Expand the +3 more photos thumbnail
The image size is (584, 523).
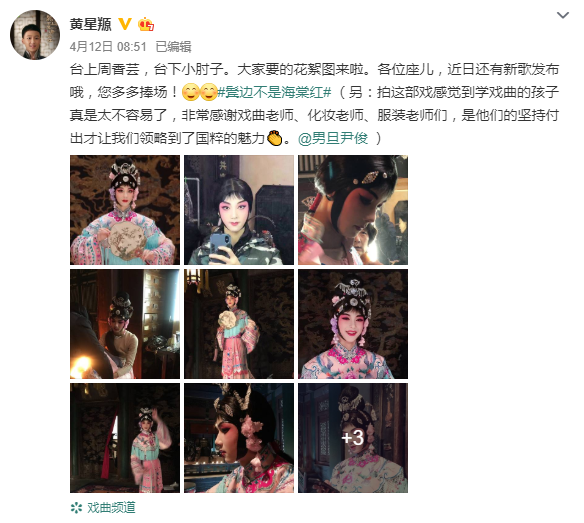click(x=353, y=438)
